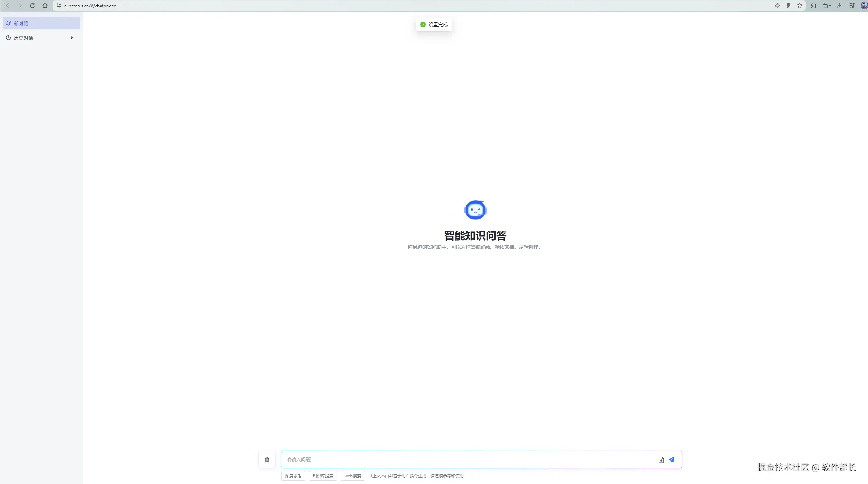Open site info icon beside URL
Image resolution: width=868 pixels, height=484 pixels.
pyautogui.click(x=59, y=6)
